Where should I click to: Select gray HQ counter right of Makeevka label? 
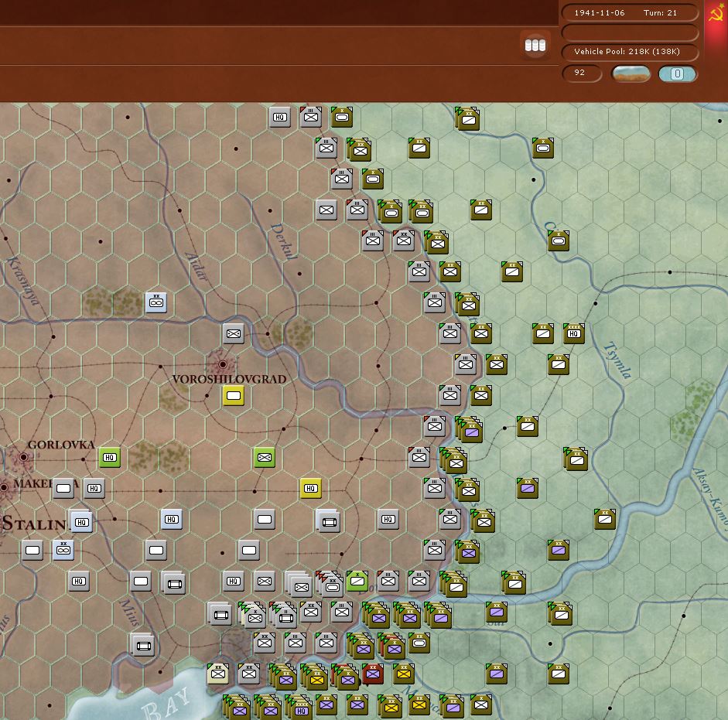click(94, 488)
